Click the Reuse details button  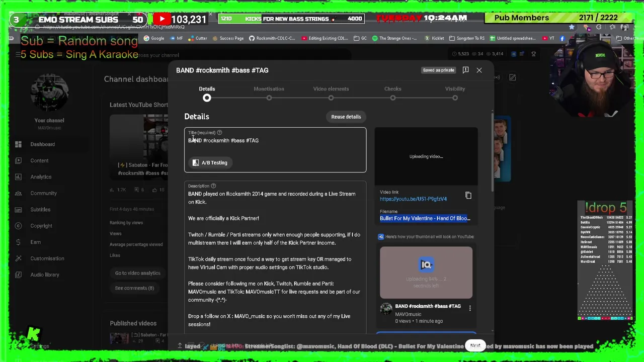[346, 117]
